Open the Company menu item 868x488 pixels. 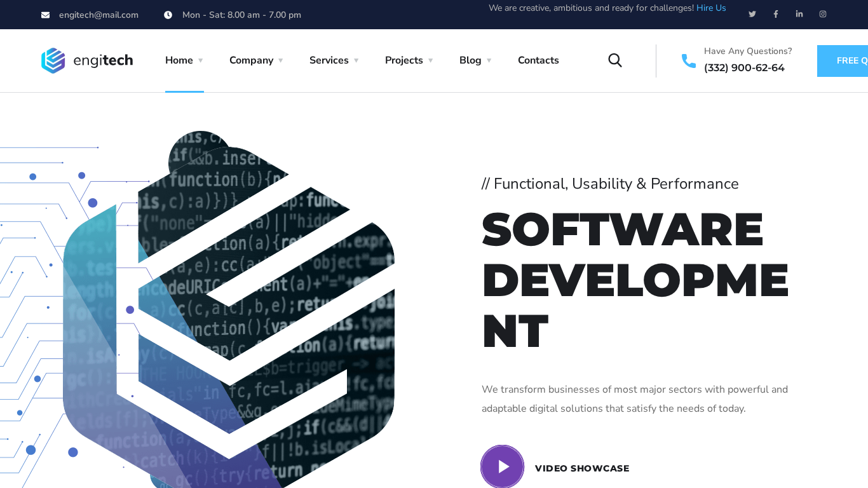coord(251,60)
